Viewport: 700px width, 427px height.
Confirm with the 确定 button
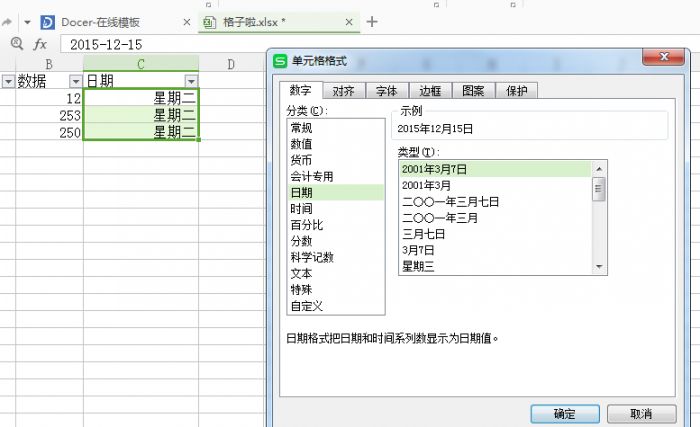pyautogui.click(x=565, y=414)
